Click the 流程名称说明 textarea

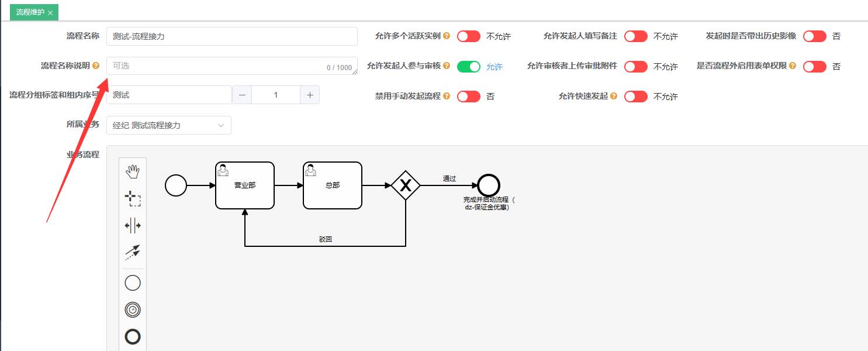tap(232, 66)
